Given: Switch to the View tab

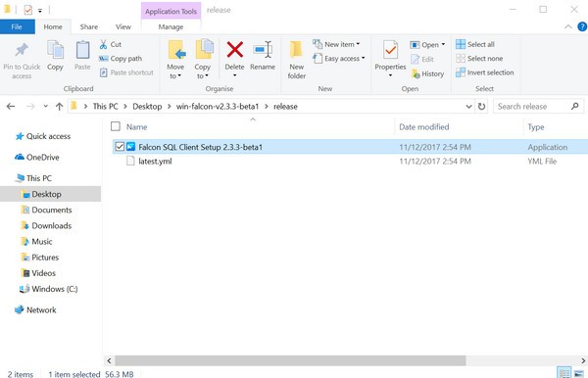Looking at the screenshot, I should (123, 26).
